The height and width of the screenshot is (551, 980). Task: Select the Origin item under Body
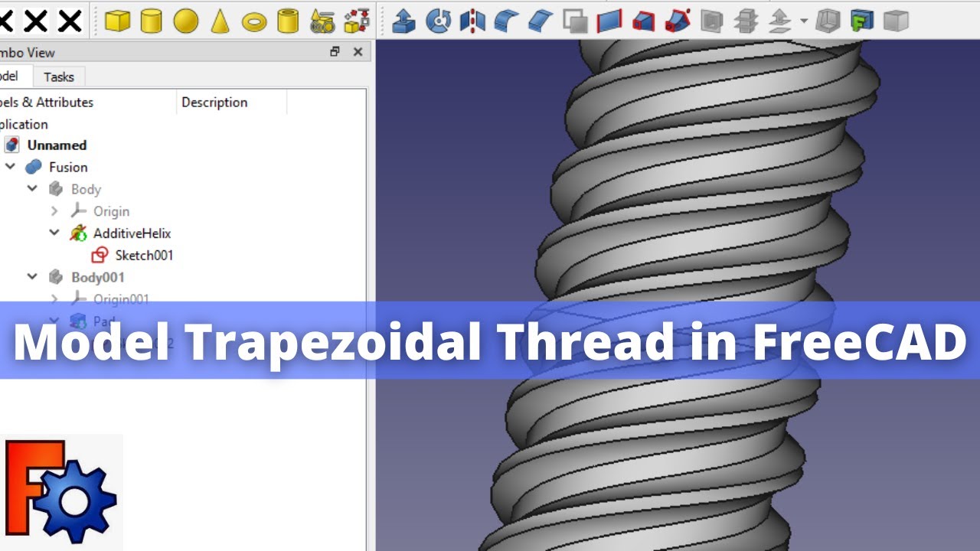111,211
